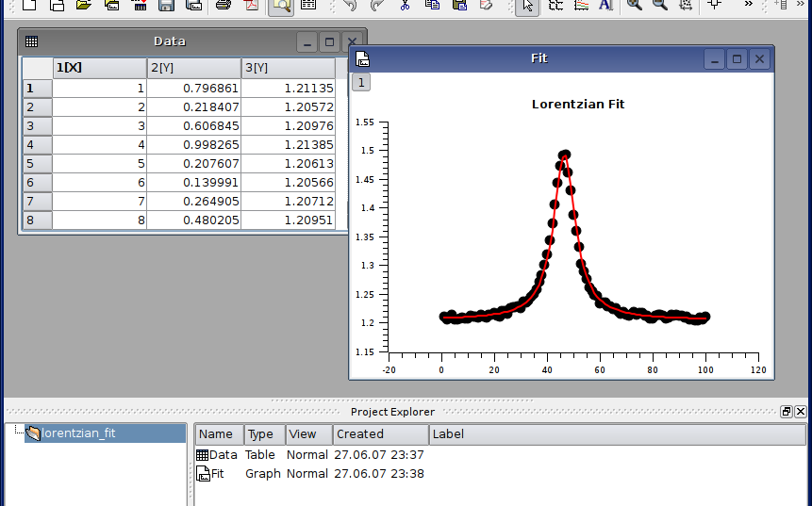Select the data range tool

[555, 5]
